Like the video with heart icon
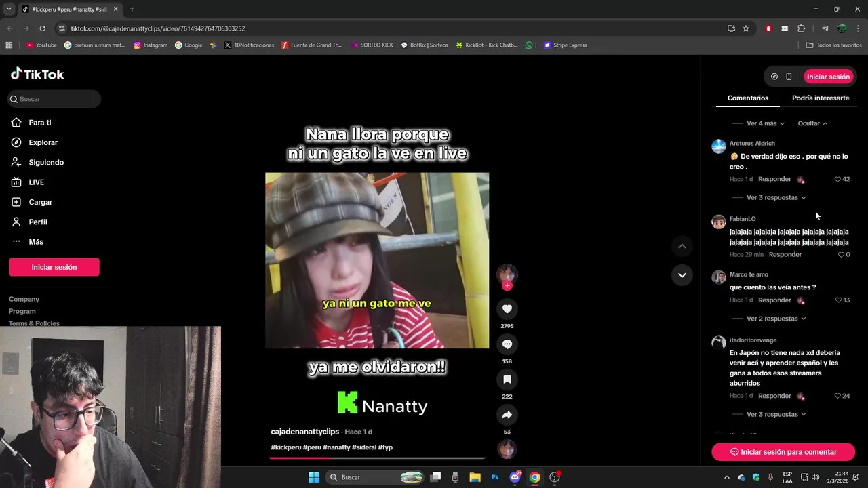This screenshot has width=868, height=488. pyautogui.click(x=507, y=309)
